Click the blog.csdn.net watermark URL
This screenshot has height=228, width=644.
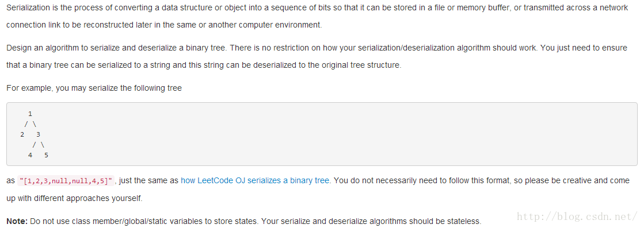[x=577, y=217]
